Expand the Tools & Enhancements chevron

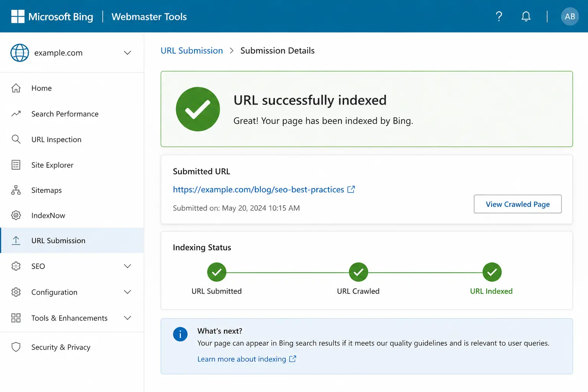pos(127,318)
